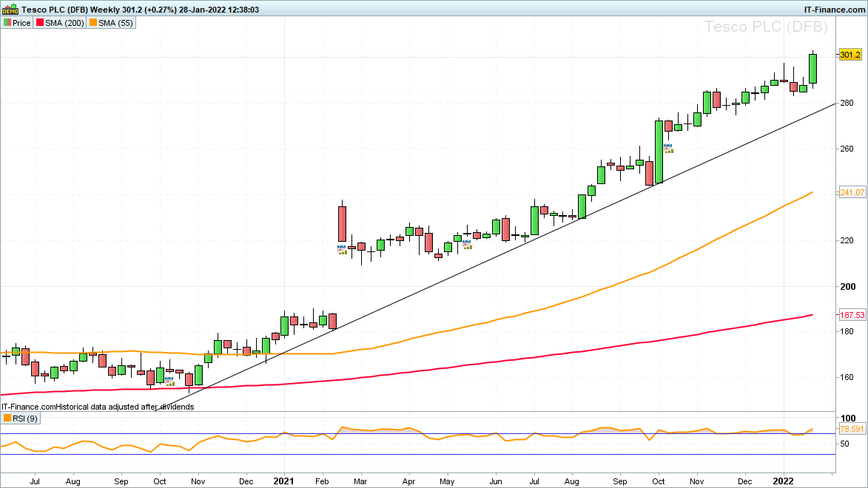Screen dimensions: 868x488
Task: Click the Mar label on the time axis
Action: (360, 481)
